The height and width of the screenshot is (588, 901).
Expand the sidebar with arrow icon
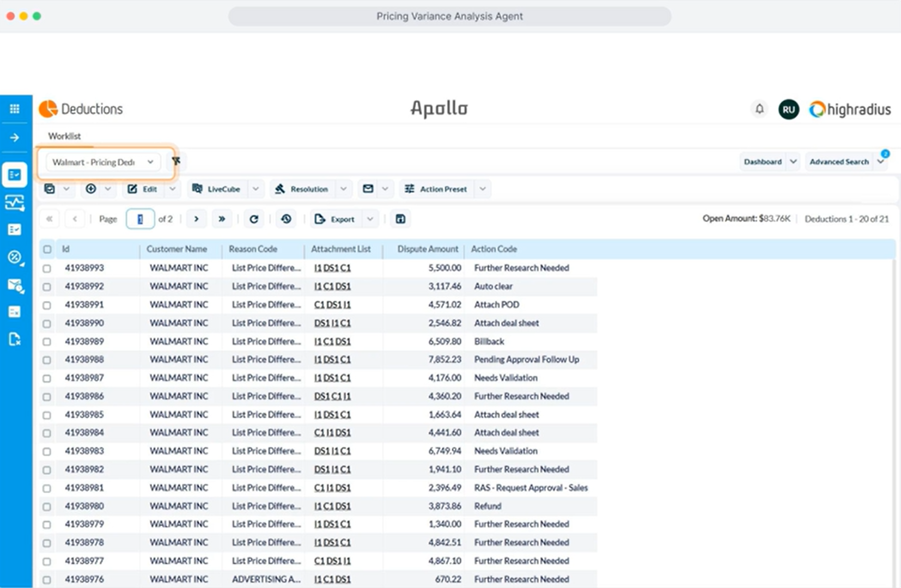[x=15, y=138]
